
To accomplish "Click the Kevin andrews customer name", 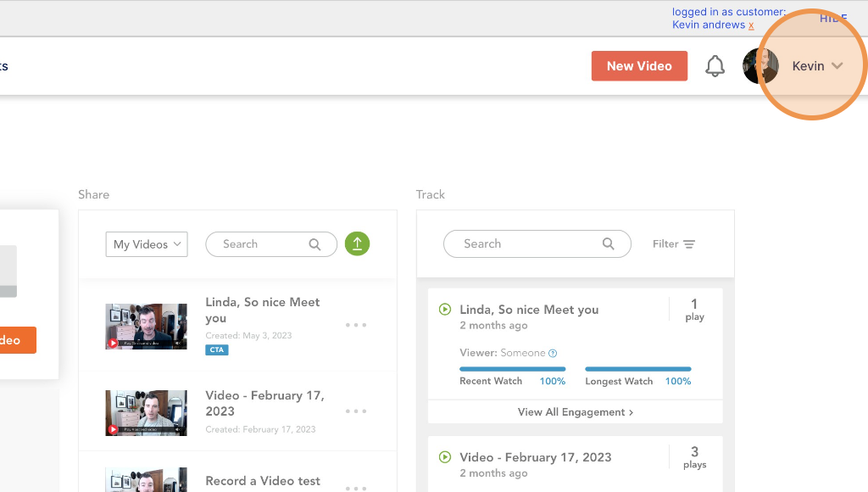I will (x=709, y=25).
